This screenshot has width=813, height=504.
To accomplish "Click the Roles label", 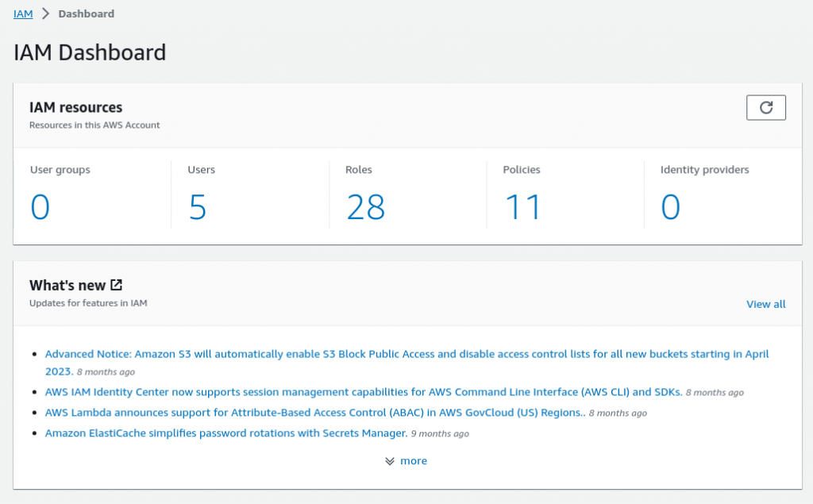I will click(x=359, y=170).
